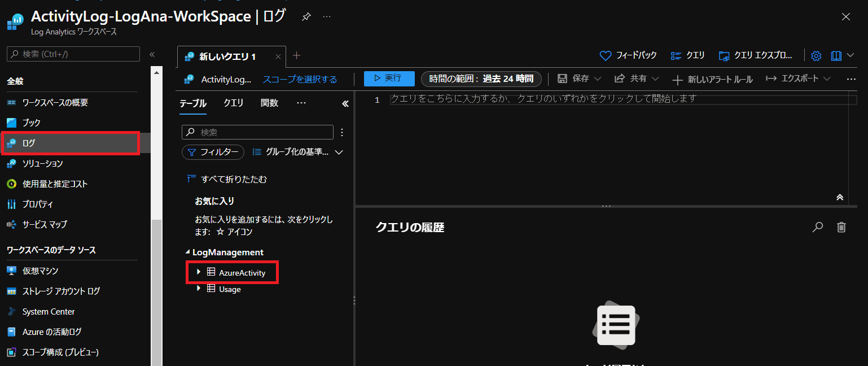Open the グループ化の基準 dropdown
Viewport: 868px width, 366px height.
click(x=297, y=152)
